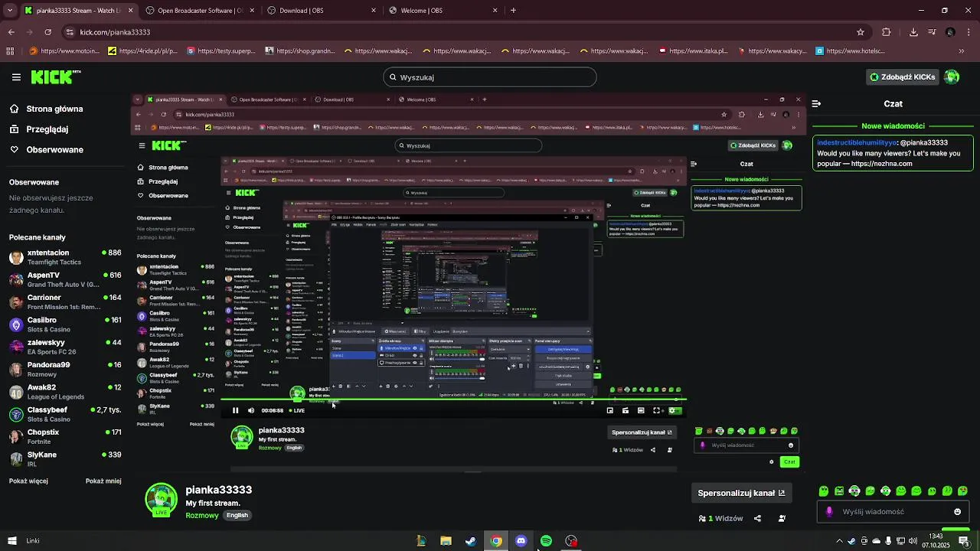Bookmark this page with the star icon

tap(861, 32)
